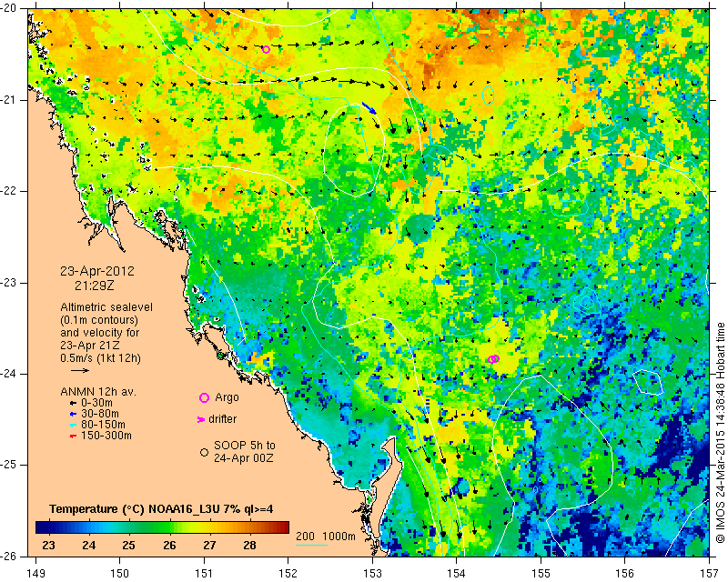The image size is (728, 582).
Task: Click the magenta Argo circle in the legend
Action: point(204,397)
